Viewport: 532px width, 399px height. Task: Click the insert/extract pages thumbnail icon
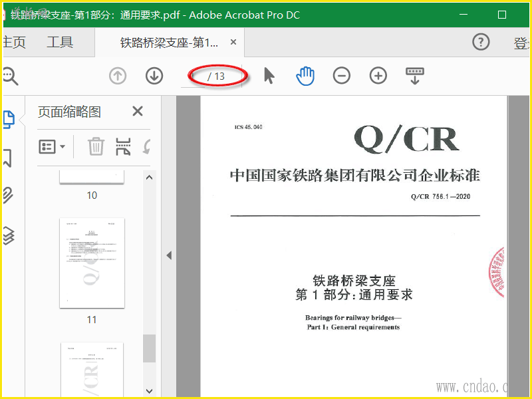tap(123, 146)
